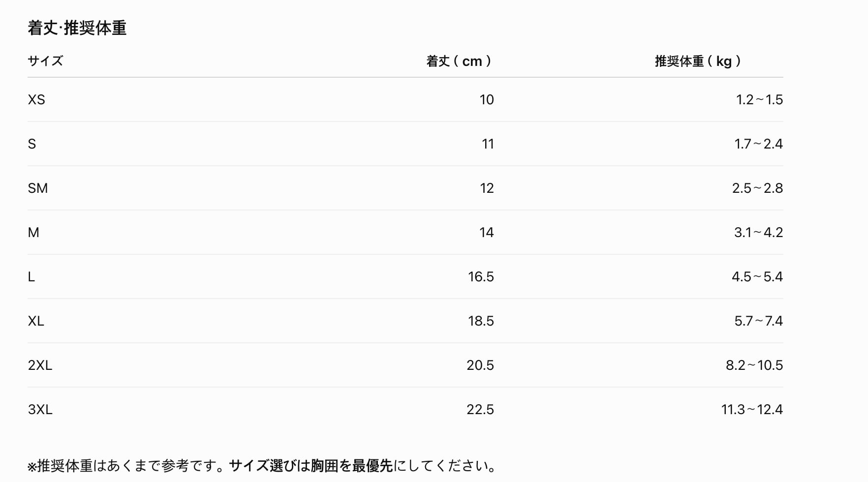868x482 pixels.
Task: Click the 着丈·推奨体重 heading
Action: (x=77, y=28)
